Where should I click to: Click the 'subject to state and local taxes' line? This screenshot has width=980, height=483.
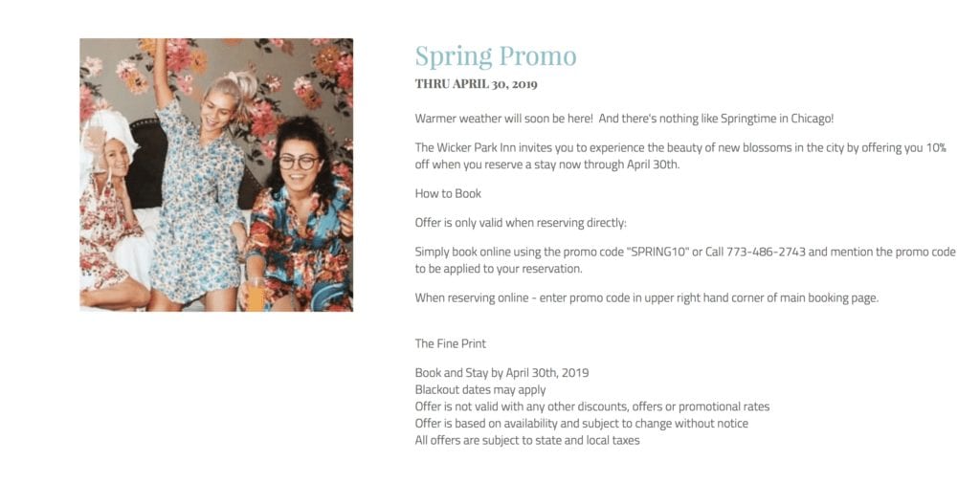pos(527,441)
